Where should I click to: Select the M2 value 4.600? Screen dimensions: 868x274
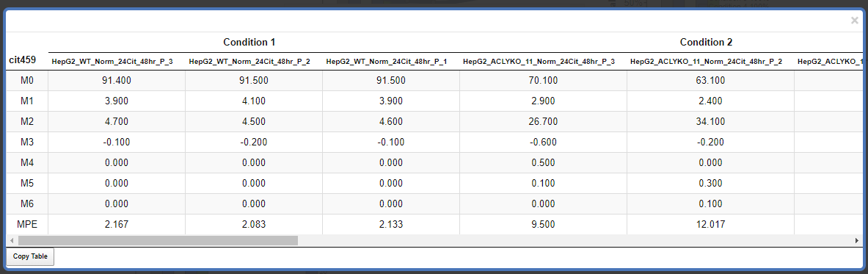(391, 121)
